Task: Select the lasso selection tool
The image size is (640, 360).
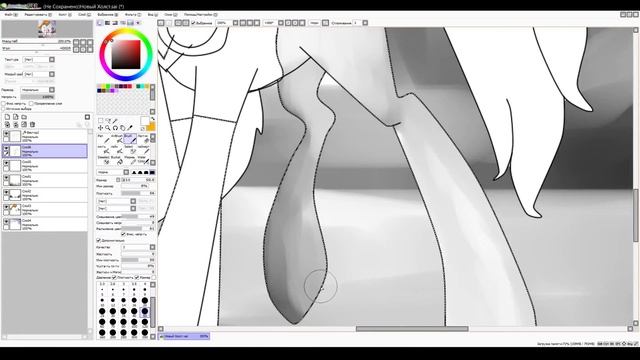Action: coord(108,121)
